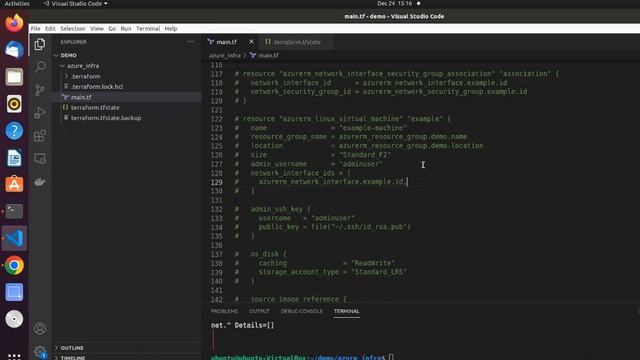
Task: Open the Go menu
Action: click(x=112, y=29)
